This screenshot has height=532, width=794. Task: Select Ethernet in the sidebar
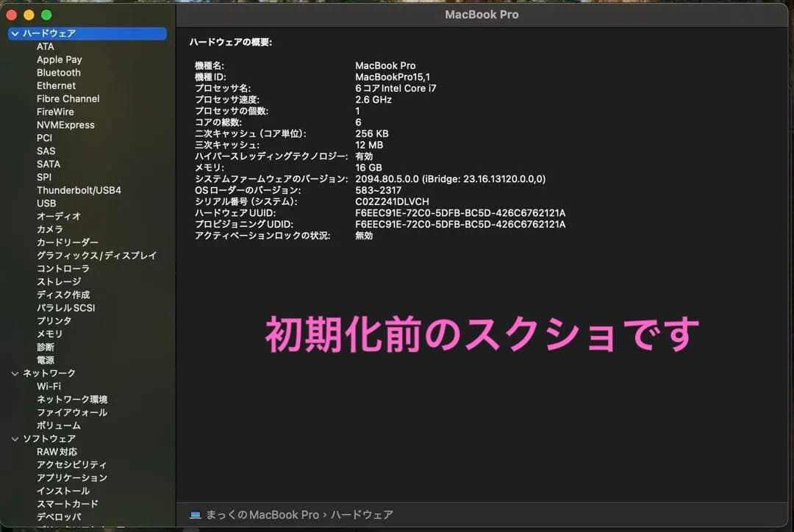tap(56, 86)
